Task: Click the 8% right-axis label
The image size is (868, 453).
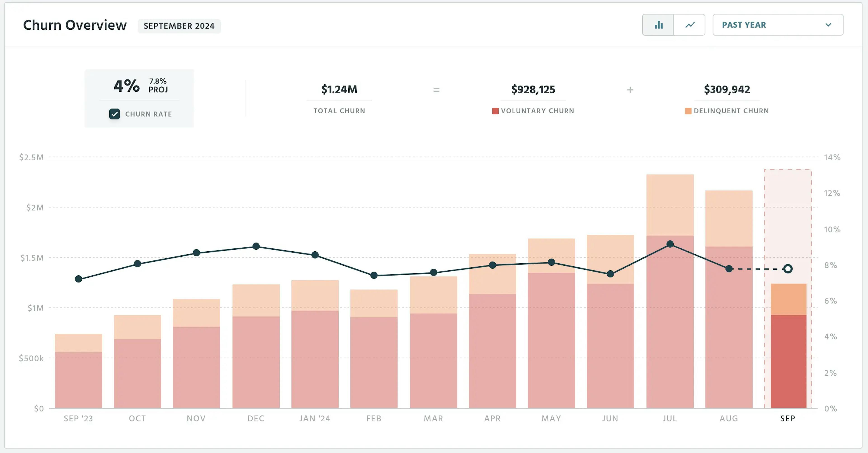Action: [831, 265]
